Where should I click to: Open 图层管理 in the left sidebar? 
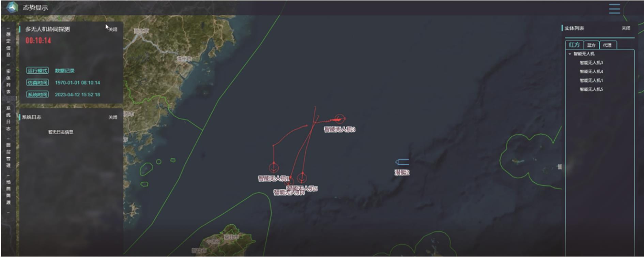(x=8, y=155)
